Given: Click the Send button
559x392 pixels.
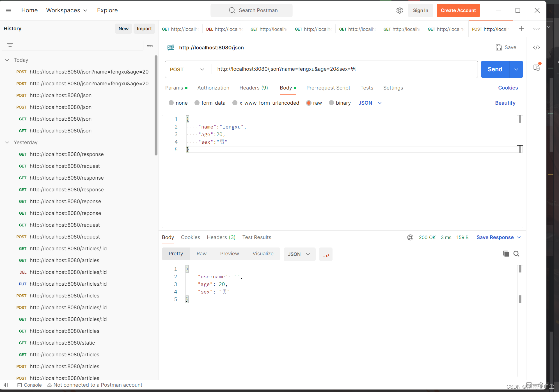Looking at the screenshot, I should point(495,69).
